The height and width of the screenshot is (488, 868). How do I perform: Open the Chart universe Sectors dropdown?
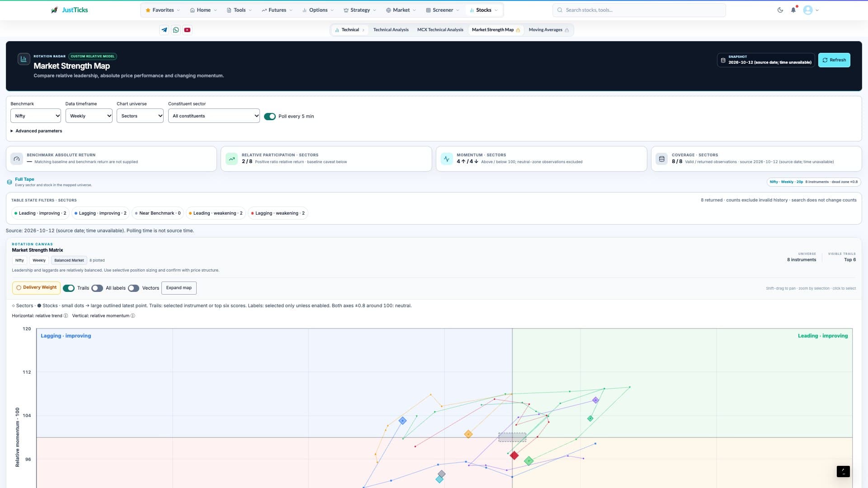tap(140, 116)
